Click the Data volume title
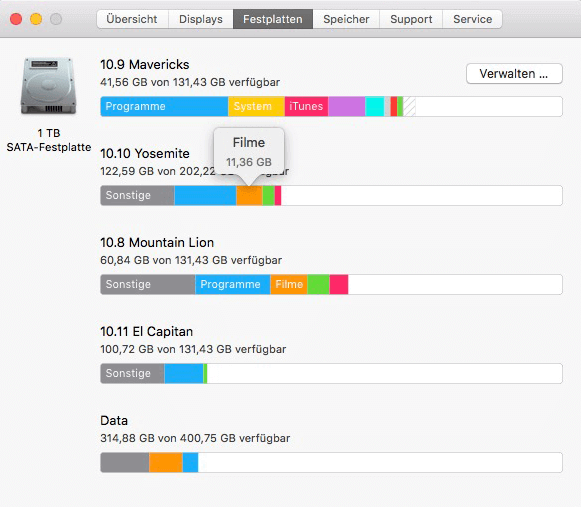Viewport: 581px width, 507px height. click(114, 420)
